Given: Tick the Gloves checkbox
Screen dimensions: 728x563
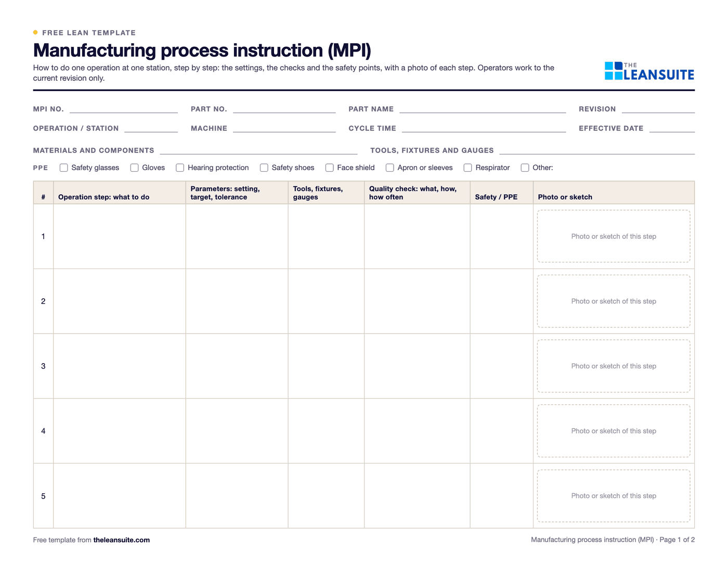Looking at the screenshot, I should (x=135, y=168).
